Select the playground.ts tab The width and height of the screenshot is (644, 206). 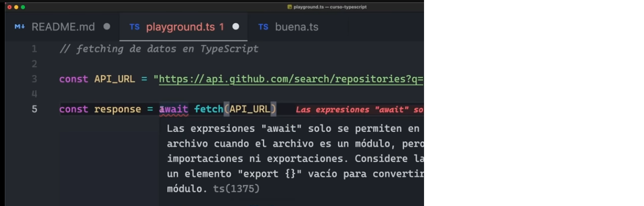185,27
